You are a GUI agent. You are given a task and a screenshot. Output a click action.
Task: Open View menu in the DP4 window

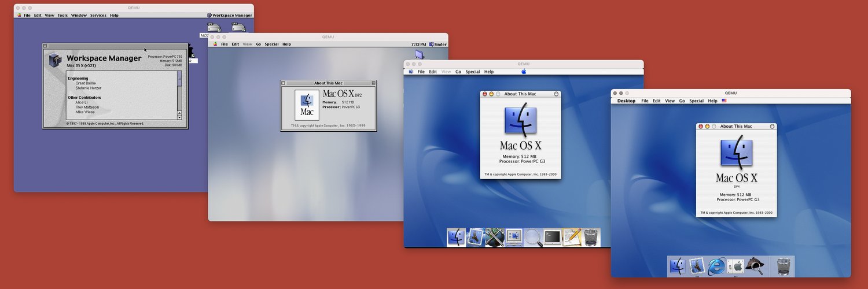click(670, 101)
